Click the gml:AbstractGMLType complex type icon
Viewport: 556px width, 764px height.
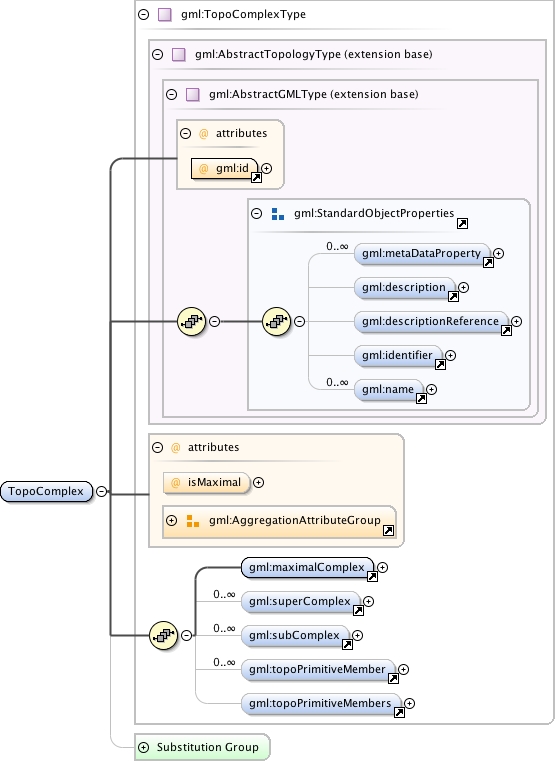pos(193,95)
